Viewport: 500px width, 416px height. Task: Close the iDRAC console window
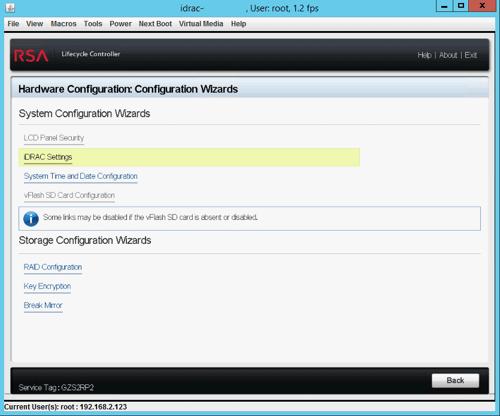click(482, 6)
